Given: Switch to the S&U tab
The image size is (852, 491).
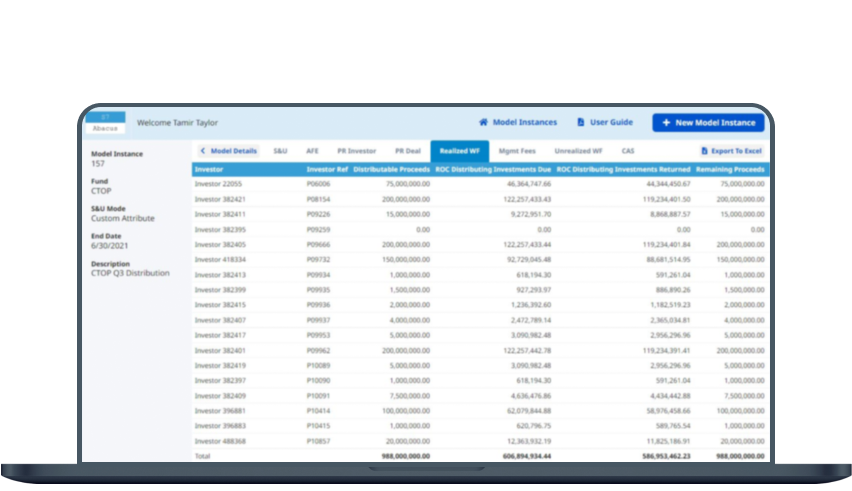Looking at the screenshot, I should 280,151.
